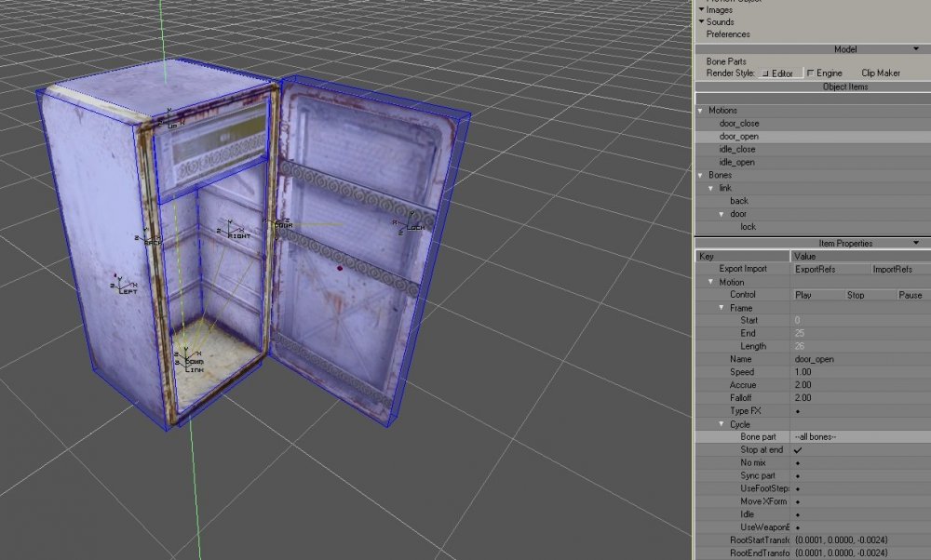This screenshot has width=931, height=560.
Task: Open the Model panel dropdown arrow
Action: (x=916, y=48)
